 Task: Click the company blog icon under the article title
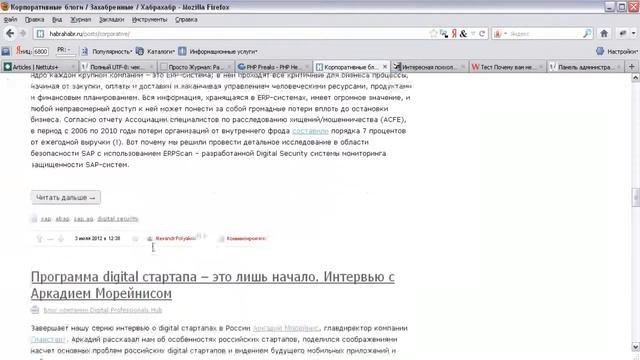tap(35, 310)
